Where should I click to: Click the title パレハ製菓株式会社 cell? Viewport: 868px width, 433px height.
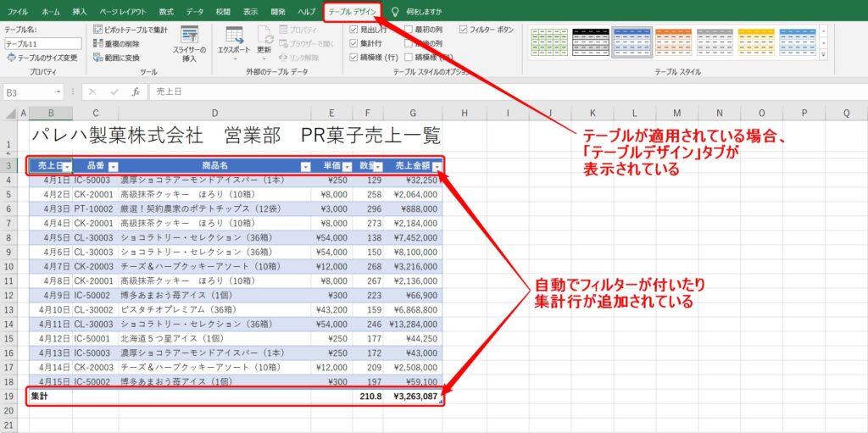(236, 136)
